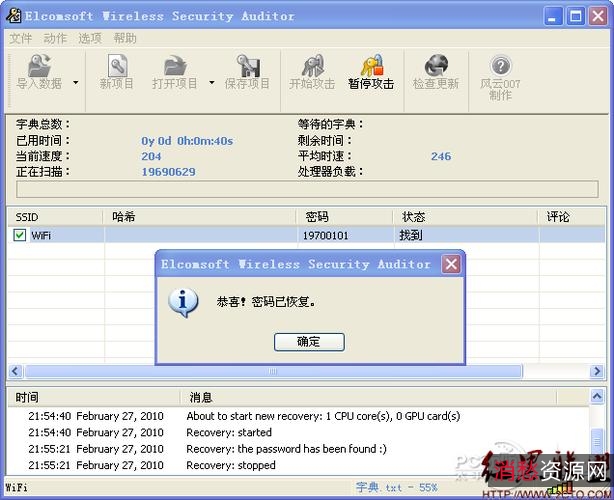Open the Help (帮助) menu
The height and width of the screenshot is (500, 614).
125,38
